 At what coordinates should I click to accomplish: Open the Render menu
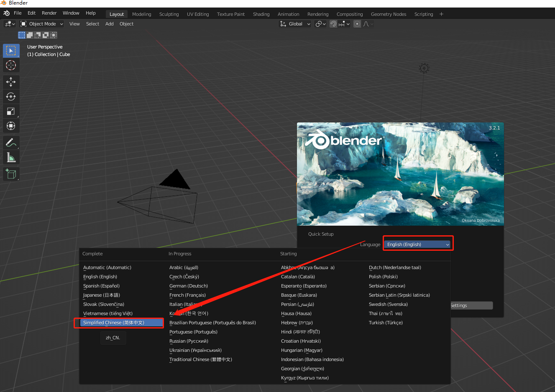tap(49, 13)
